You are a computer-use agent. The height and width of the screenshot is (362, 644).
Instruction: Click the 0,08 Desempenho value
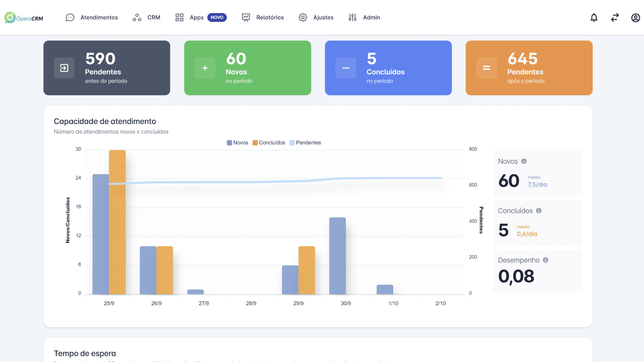point(516,277)
